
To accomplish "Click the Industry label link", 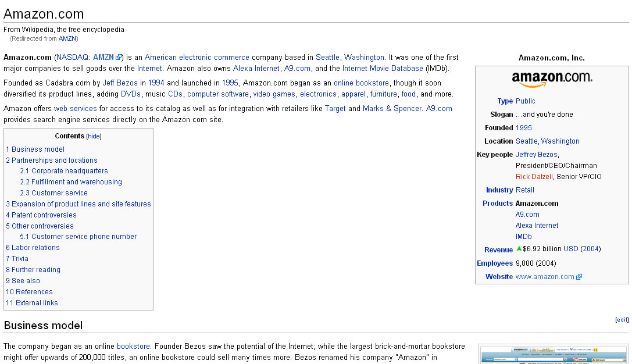I will tap(499, 190).
